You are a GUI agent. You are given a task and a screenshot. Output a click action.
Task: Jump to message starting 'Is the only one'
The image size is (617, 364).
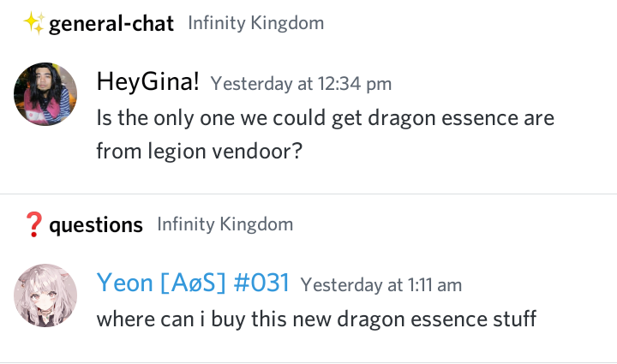coord(326,117)
